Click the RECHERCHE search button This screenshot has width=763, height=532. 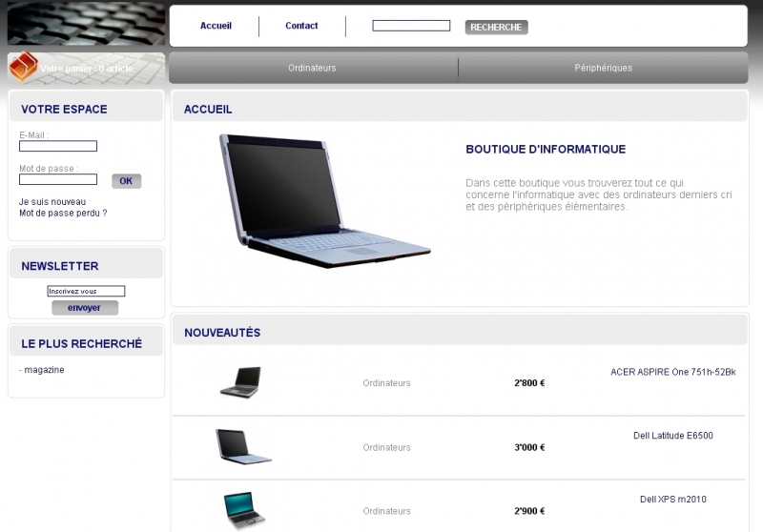tap(496, 28)
